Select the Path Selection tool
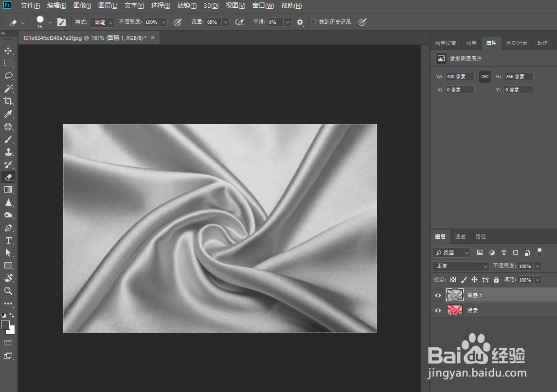The width and height of the screenshot is (557, 392). coord(8,253)
